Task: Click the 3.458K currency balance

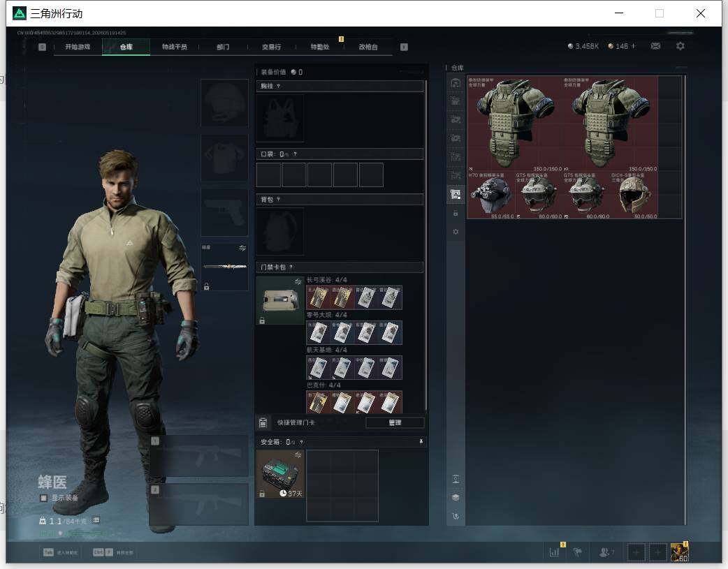Action: (583, 46)
